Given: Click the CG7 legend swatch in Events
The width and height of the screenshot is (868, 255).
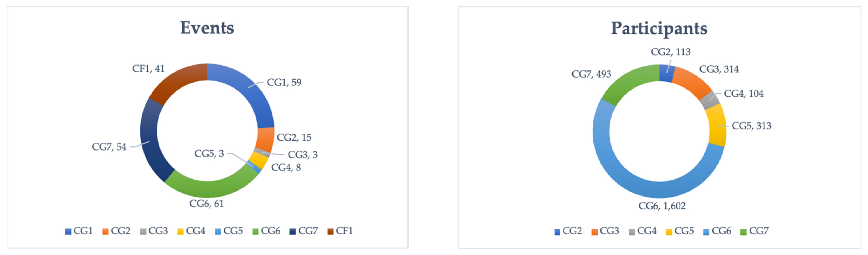Looking at the screenshot, I should click(x=293, y=231).
